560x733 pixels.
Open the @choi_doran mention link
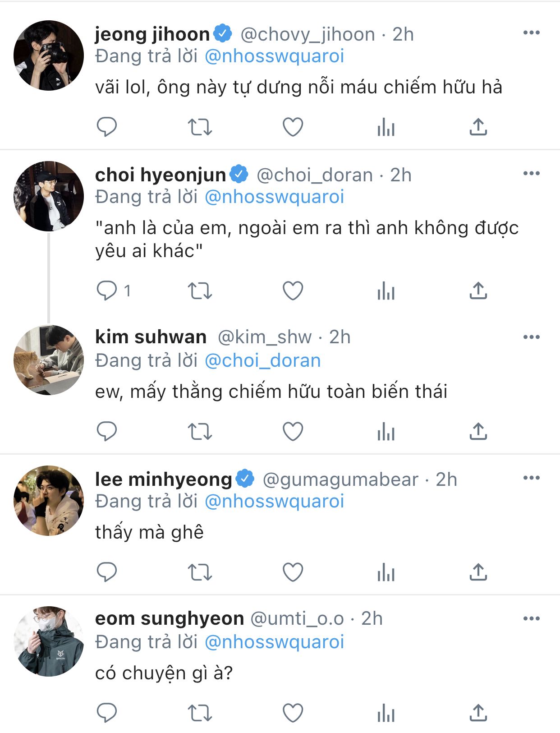262,360
